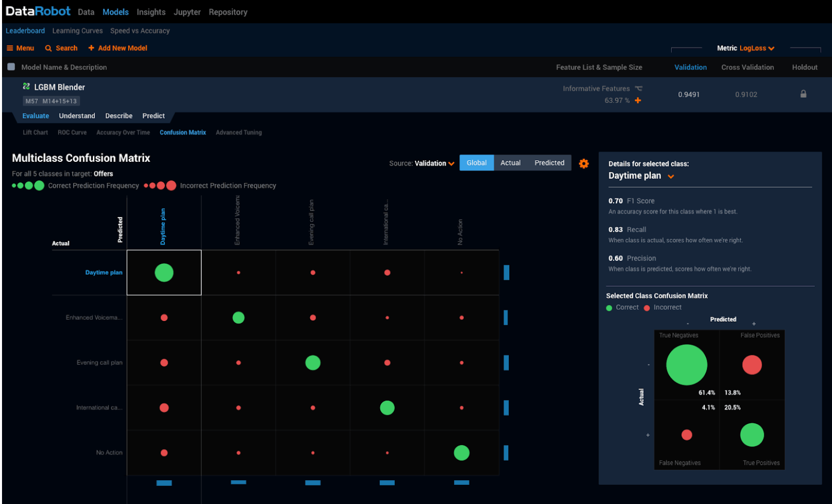This screenshot has height=504, width=832.
Task: Open the hamburger Menu icon
Action: [x=10, y=48]
